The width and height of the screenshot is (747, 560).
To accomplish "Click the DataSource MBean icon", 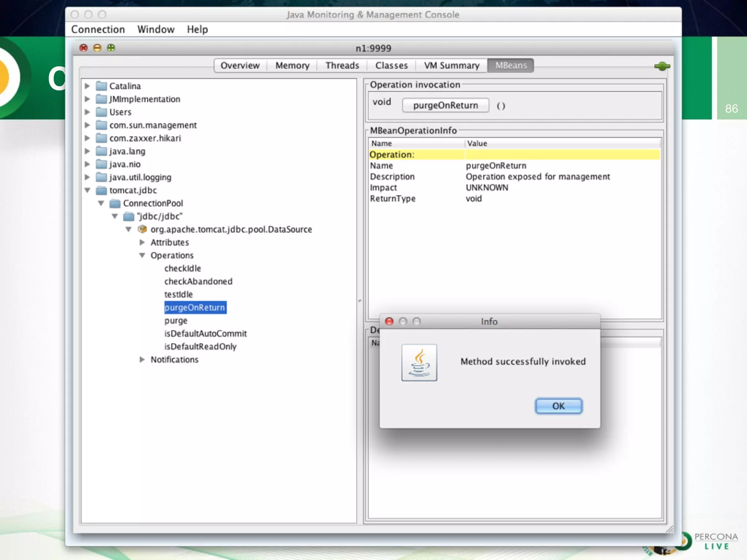I will pos(142,229).
